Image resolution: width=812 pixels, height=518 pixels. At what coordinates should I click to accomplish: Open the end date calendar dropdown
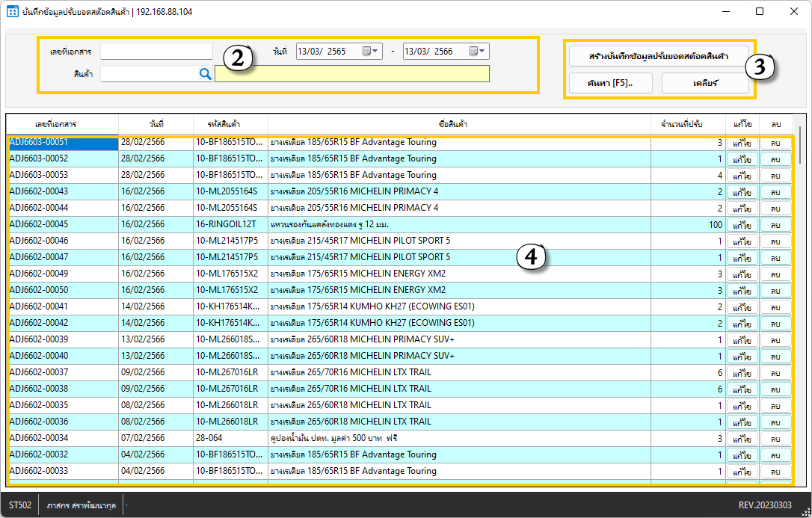[478, 52]
